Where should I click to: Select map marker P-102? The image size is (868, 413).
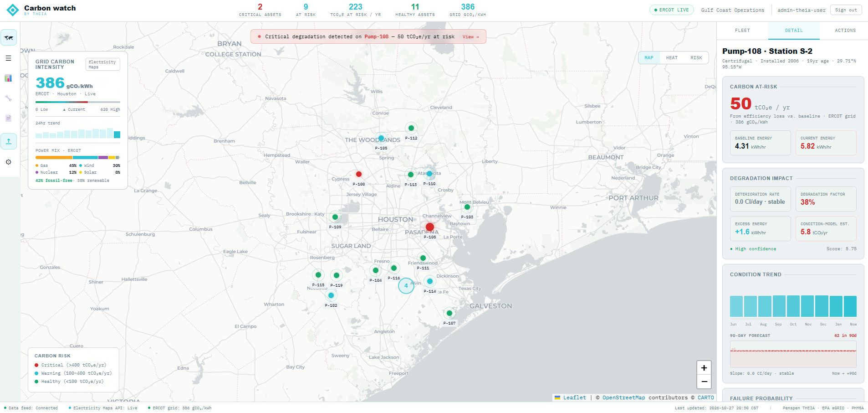tap(331, 295)
